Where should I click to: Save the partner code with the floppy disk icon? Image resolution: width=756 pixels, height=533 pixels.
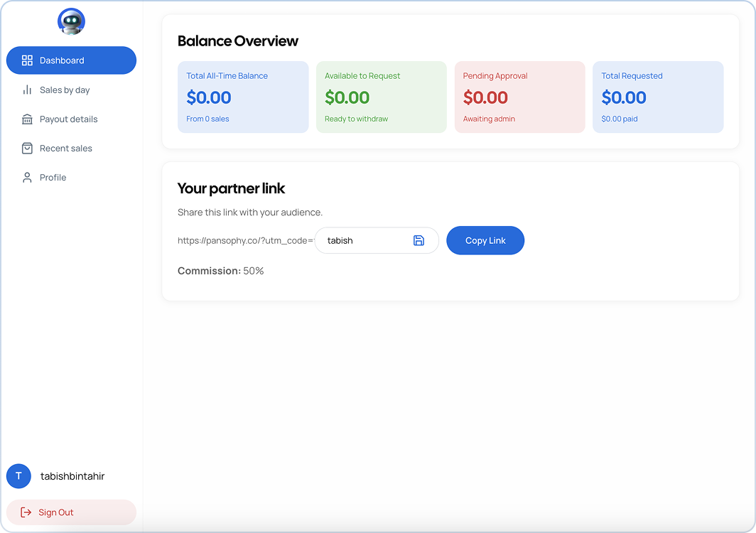418,241
